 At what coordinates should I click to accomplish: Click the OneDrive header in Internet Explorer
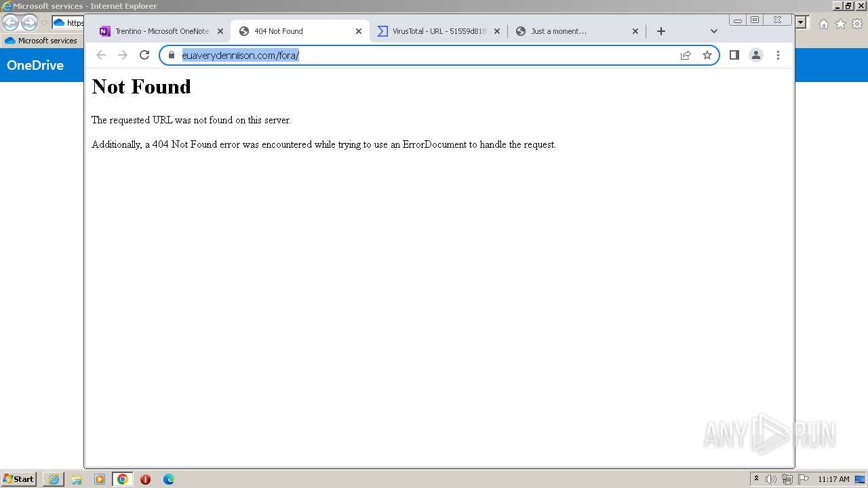point(35,65)
